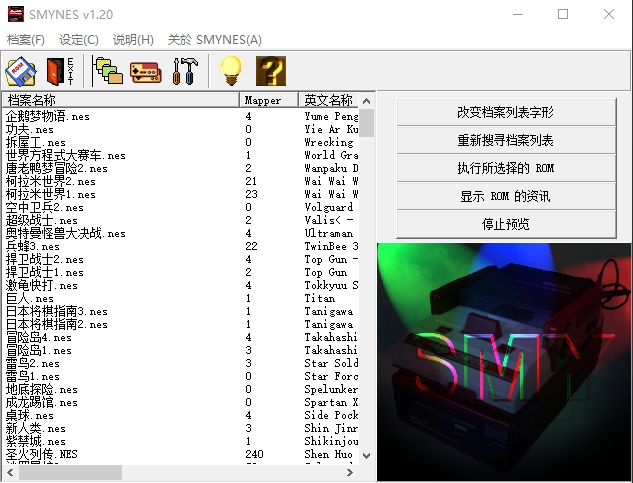Viewport: 633px width, 483px height.
Task: Select file 功夫.nes
Action: point(29,129)
